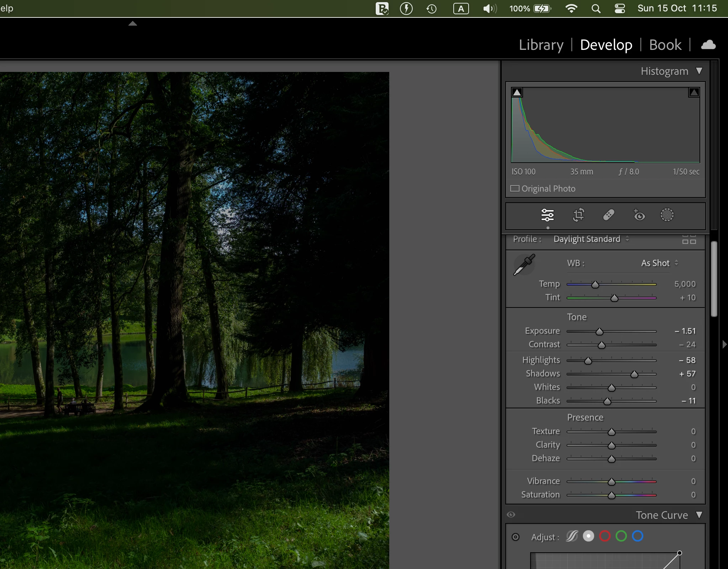Open the Crop Overlay tool
The height and width of the screenshot is (569, 728).
tap(579, 215)
